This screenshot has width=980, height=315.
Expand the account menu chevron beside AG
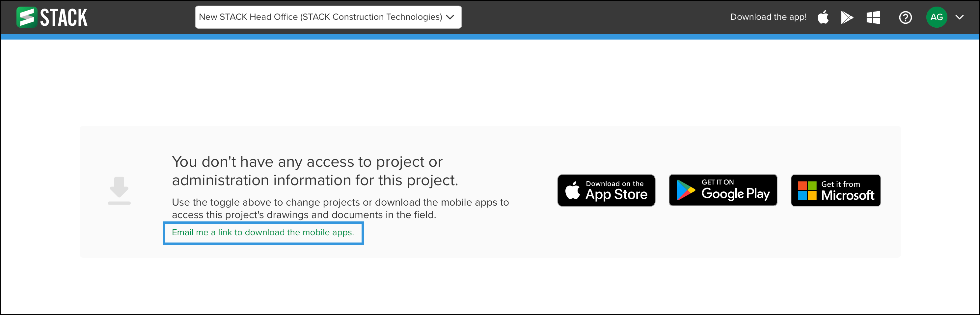pos(960,17)
